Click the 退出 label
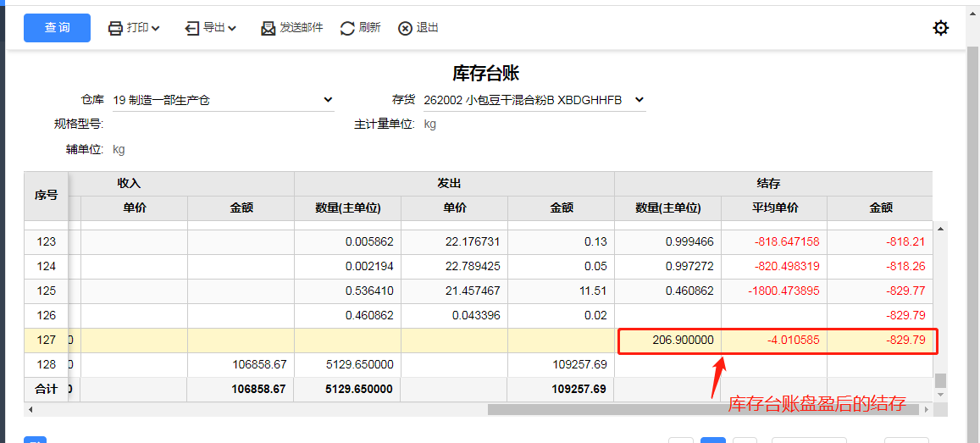 427,27
